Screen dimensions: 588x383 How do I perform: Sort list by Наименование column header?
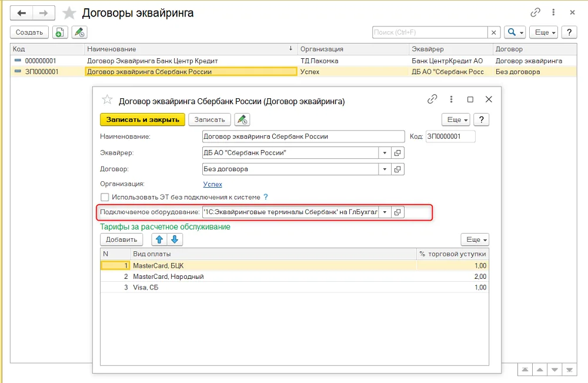click(191, 49)
